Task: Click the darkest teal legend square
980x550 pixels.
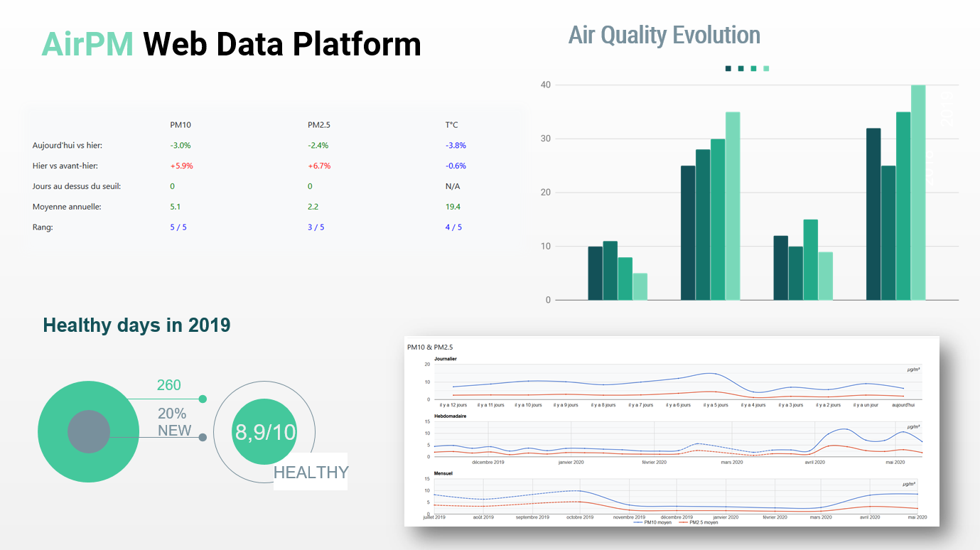Action: coord(728,69)
